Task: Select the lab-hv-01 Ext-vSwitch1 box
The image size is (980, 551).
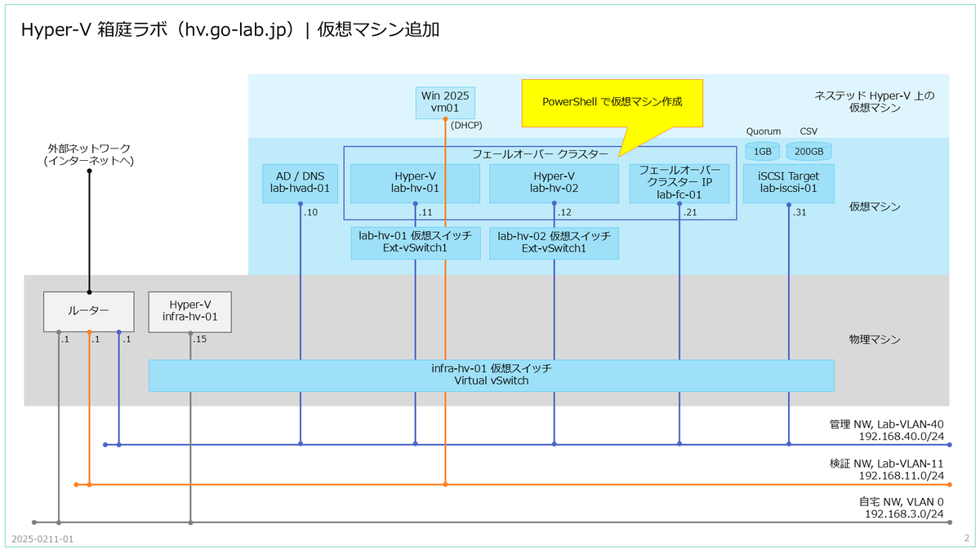Action: point(415,242)
